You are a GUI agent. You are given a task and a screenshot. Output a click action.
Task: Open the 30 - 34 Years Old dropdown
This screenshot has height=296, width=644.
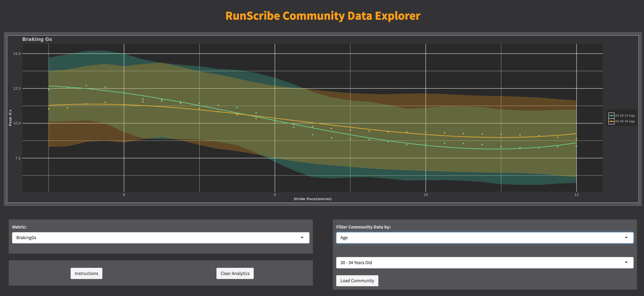[x=485, y=262]
